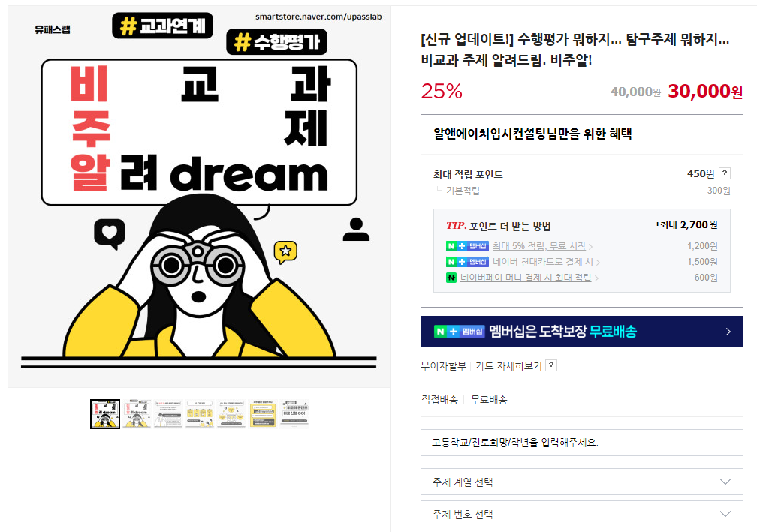Click the 무이자할부 link
The width and height of the screenshot is (757, 532).
(443, 365)
